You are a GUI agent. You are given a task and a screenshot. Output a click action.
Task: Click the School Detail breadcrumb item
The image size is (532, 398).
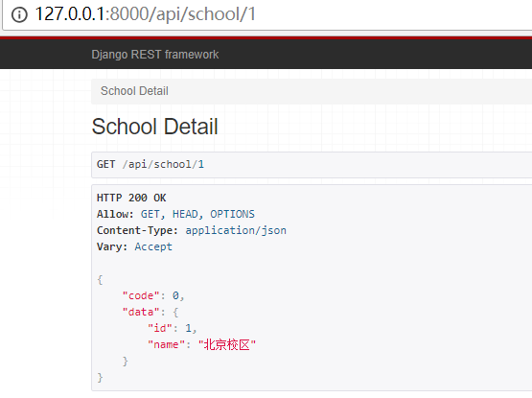tap(134, 91)
